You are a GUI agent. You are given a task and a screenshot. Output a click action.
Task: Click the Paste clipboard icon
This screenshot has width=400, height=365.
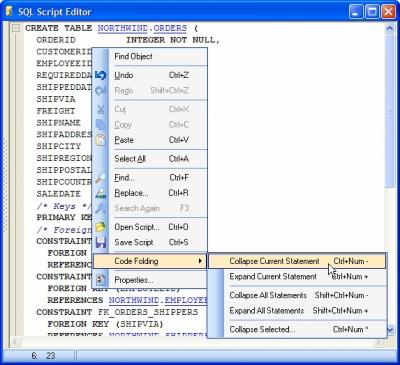(x=100, y=140)
